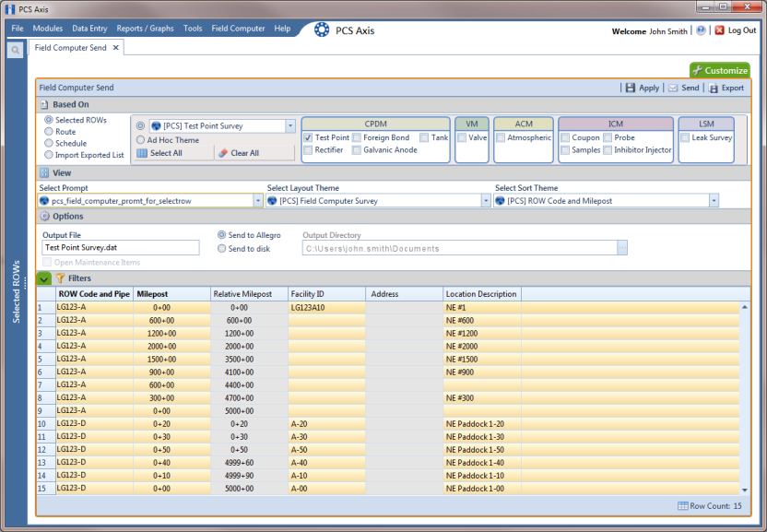This screenshot has height=532, width=767.
Task: Uncheck the Test Point checkbox
Action: point(308,137)
